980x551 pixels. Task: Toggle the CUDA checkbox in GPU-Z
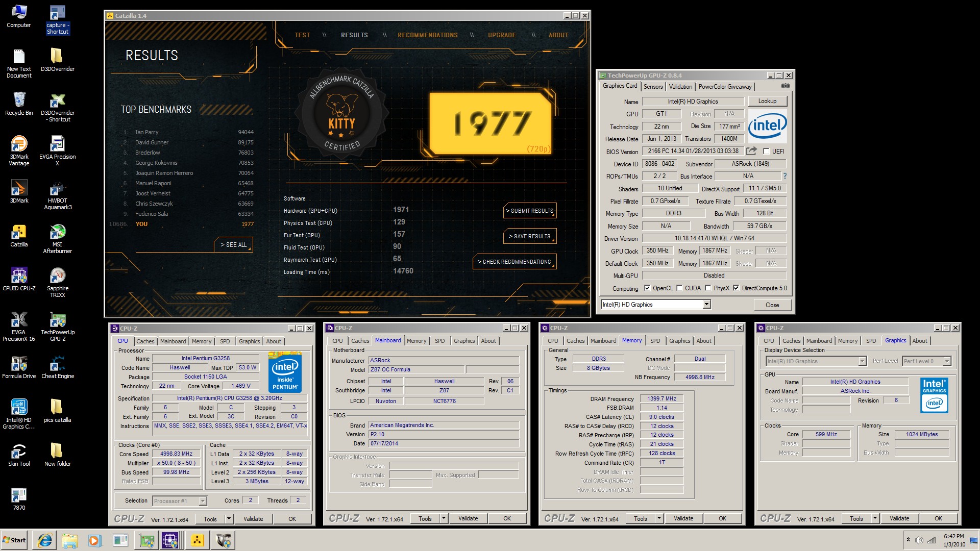[679, 288]
